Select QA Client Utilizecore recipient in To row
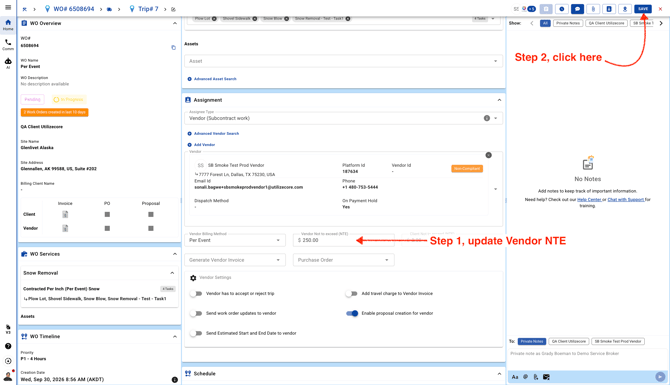 [569, 341]
